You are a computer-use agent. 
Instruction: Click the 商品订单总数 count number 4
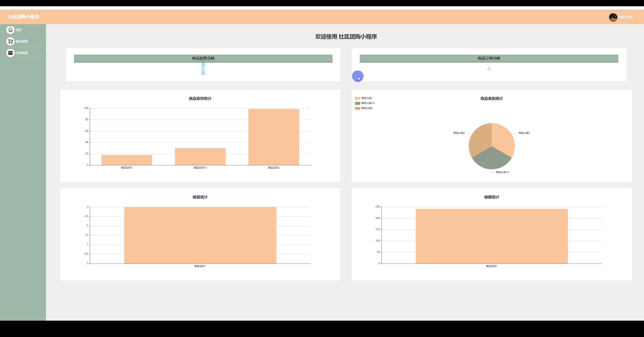(x=489, y=69)
